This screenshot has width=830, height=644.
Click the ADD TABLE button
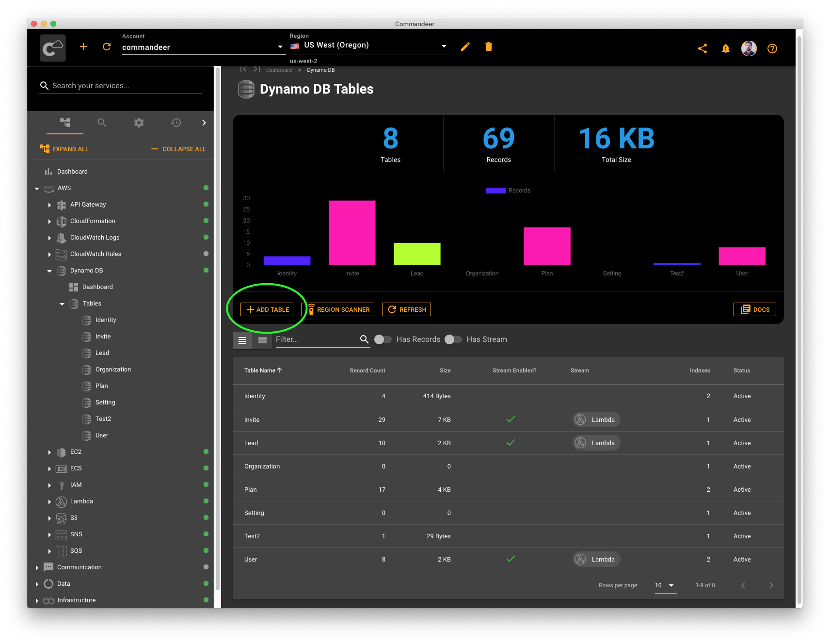[x=267, y=309]
